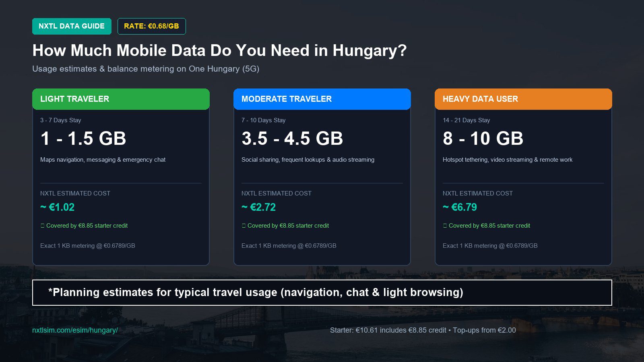Click the '3 - 7 Days Stay' label

(x=61, y=120)
